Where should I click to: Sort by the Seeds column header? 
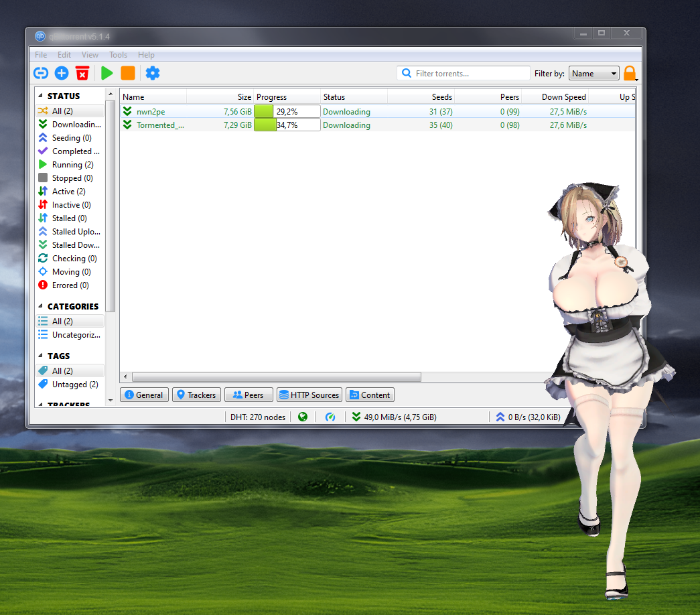(421, 97)
